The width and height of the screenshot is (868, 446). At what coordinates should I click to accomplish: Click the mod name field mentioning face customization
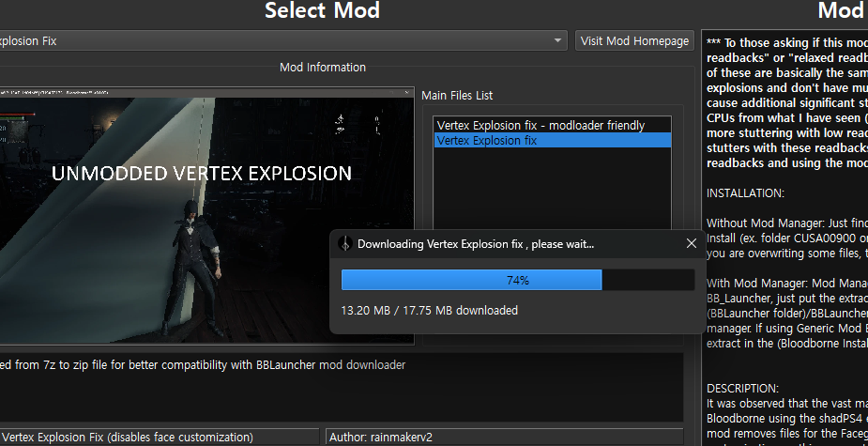pyautogui.click(x=159, y=437)
